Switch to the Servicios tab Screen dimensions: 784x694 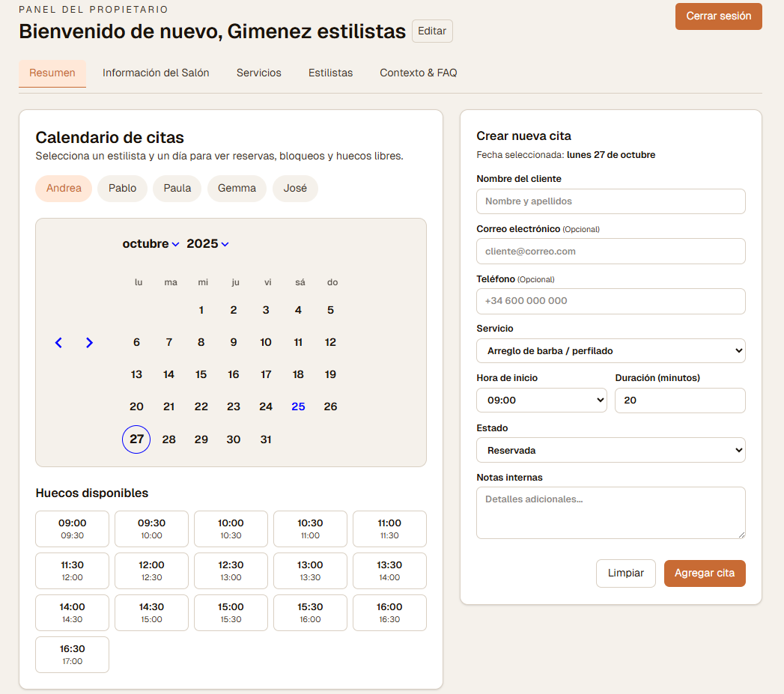pyautogui.click(x=258, y=73)
